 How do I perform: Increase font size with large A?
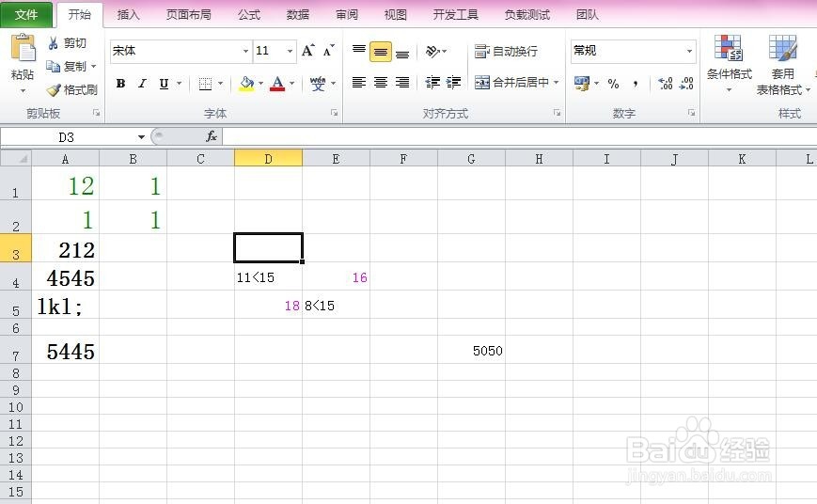click(x=308, y=51)
